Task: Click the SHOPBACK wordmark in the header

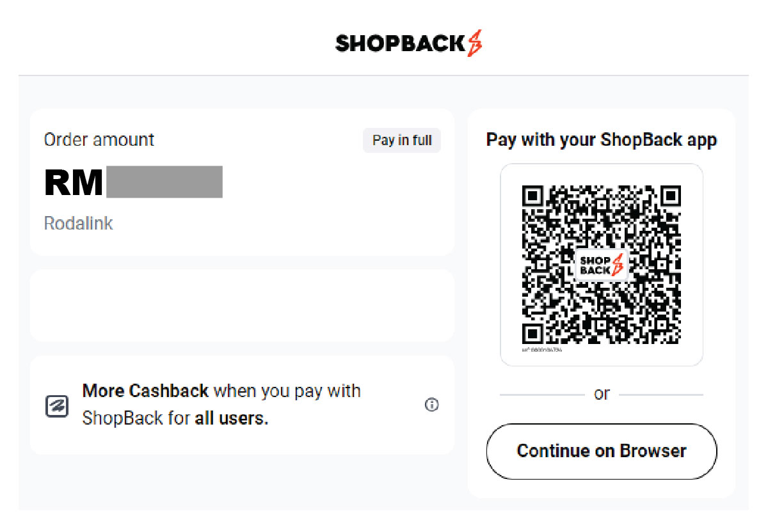Action: (400, 43)
